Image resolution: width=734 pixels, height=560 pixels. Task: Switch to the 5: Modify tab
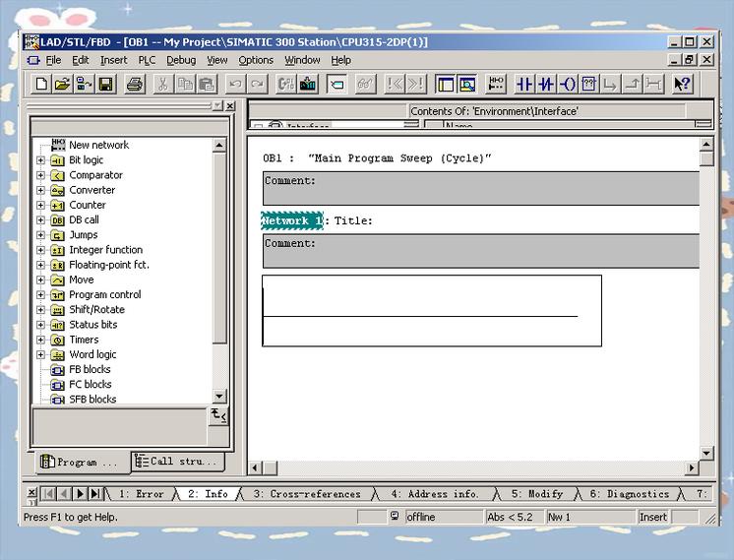tap(537, 493)
